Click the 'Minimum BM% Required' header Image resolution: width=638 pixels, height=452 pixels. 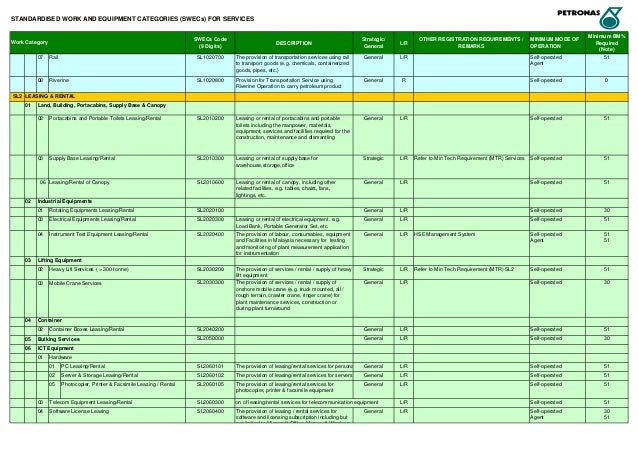607,43
